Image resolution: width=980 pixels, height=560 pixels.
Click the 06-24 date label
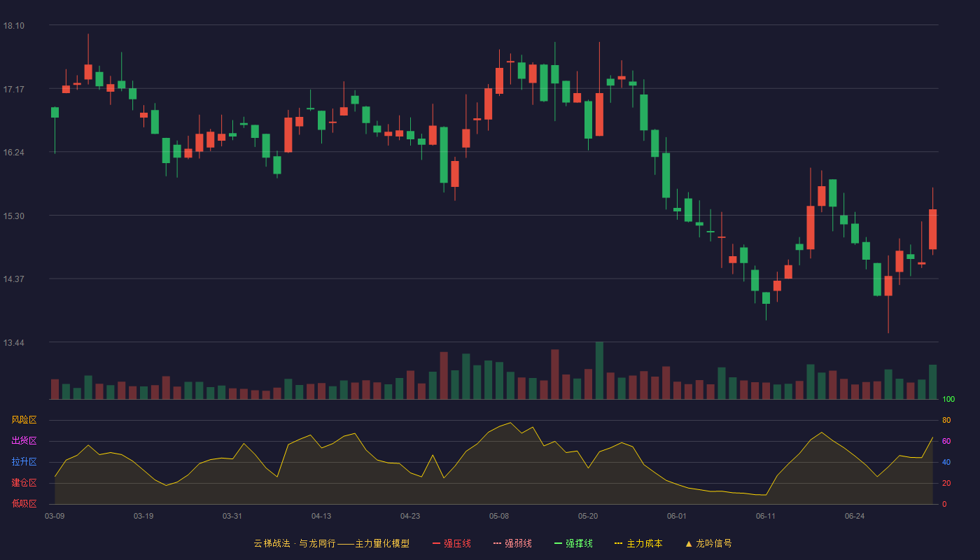(x=855, y=516)
